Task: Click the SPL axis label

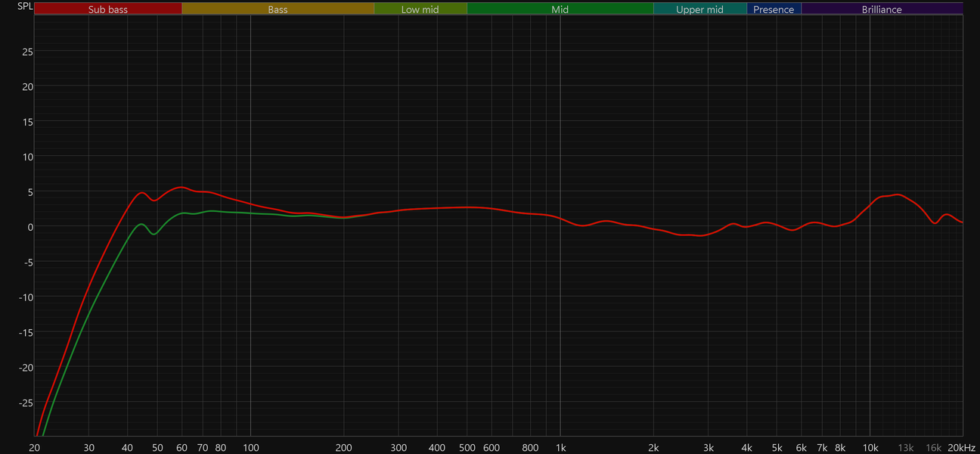Action: click(x=26, y=6)
